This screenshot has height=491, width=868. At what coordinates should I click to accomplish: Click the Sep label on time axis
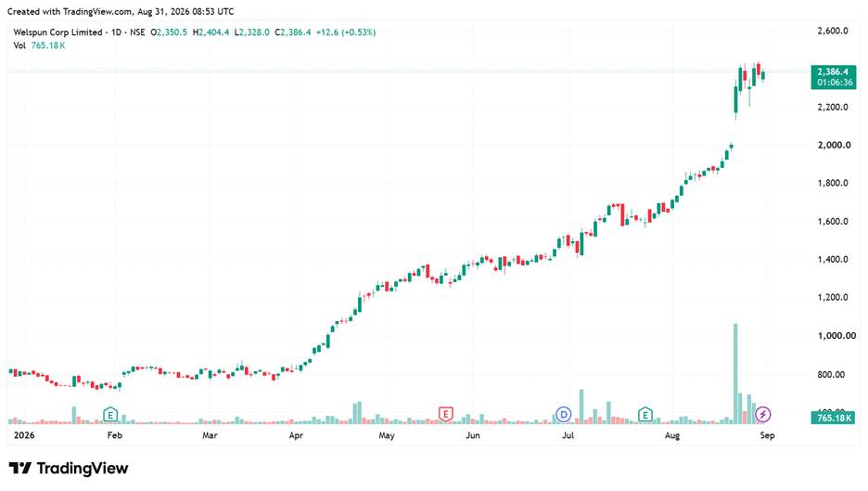point(767,435)
